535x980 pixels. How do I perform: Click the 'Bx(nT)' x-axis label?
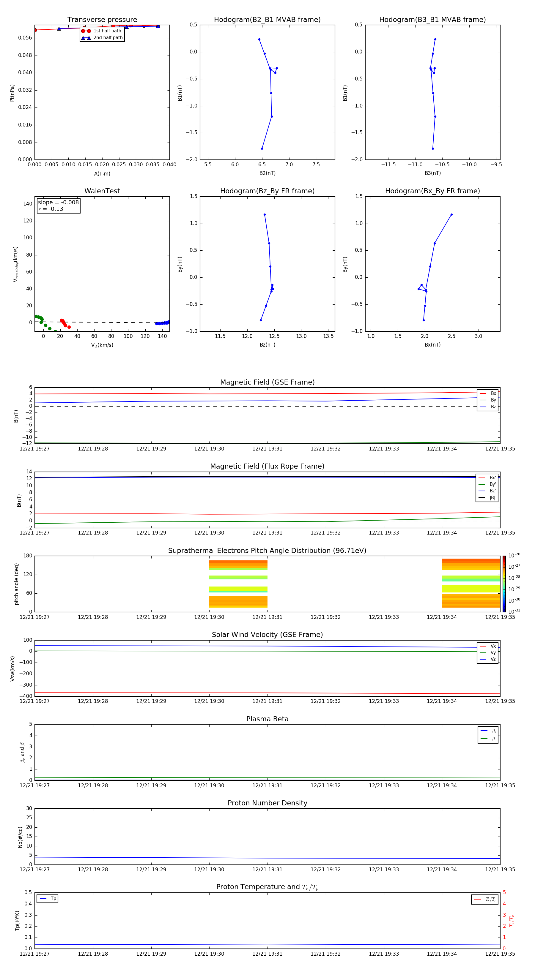coord(432,345)
